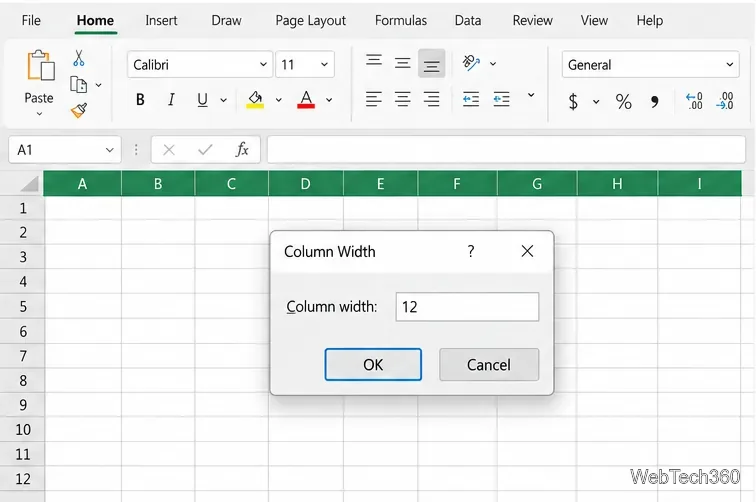The width and height of the screenshot is (756, 502).
Task: Switch to the View tab
Action: pos(594,20)
